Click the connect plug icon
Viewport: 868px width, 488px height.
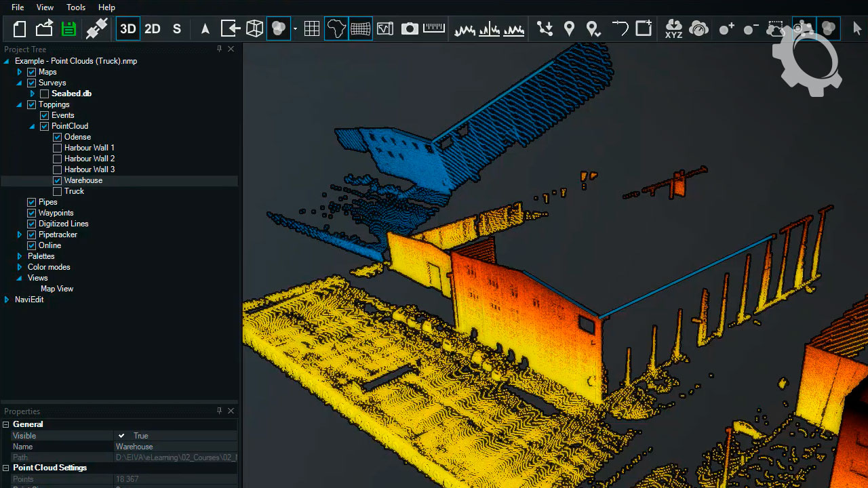(x=96, y=28)
